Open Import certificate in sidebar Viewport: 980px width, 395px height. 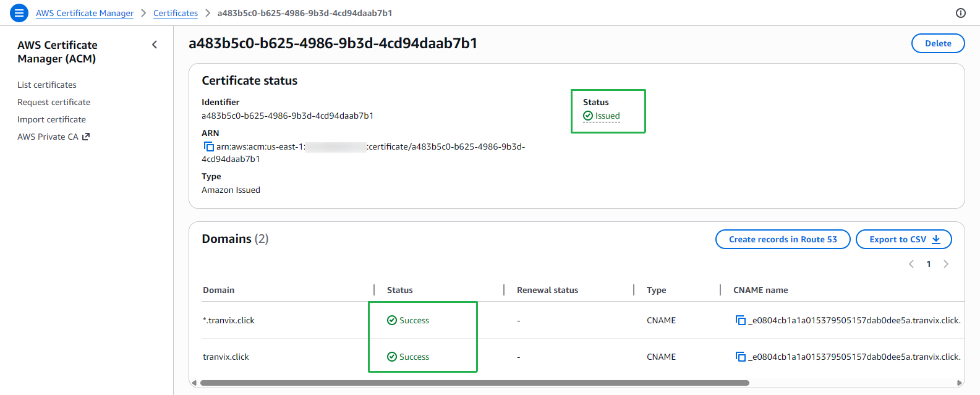(x=51, y=119)
